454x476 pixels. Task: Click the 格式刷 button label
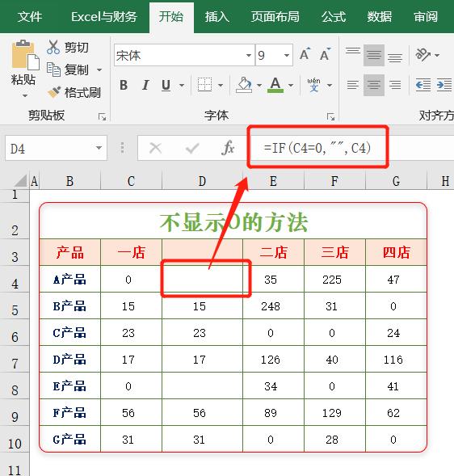(82, 92)
